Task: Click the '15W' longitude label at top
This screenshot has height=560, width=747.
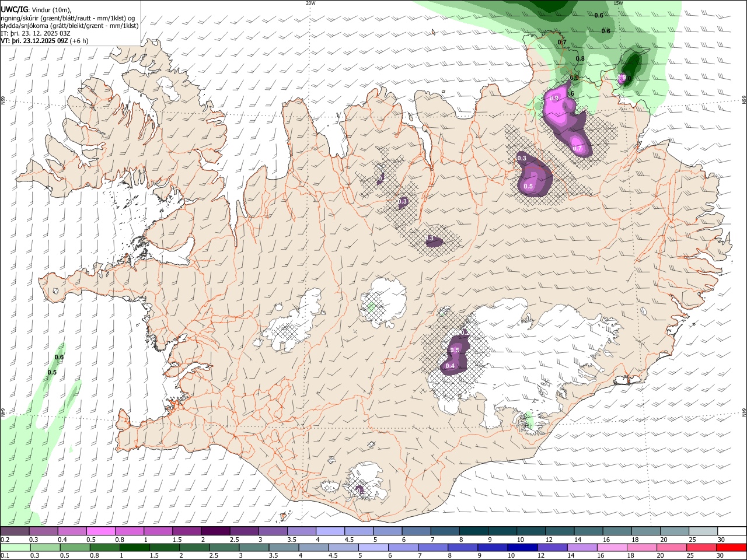Action: click(x=618, y=3)
